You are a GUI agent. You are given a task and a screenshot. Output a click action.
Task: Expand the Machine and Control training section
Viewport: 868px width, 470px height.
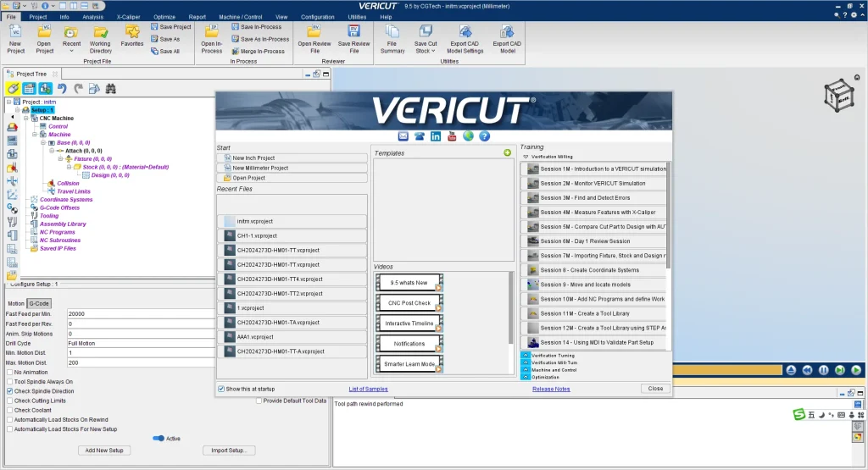526,370
